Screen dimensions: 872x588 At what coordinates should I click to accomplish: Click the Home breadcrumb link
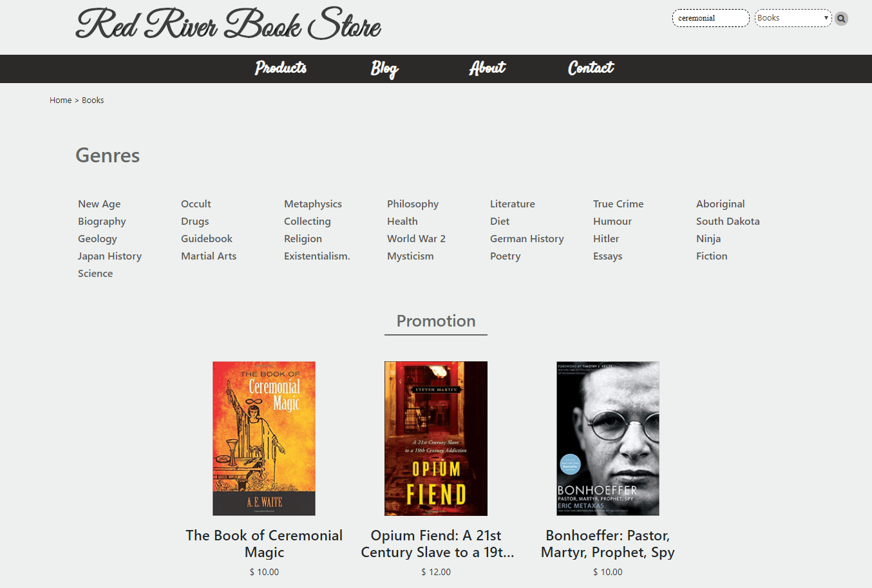[61, 100]
